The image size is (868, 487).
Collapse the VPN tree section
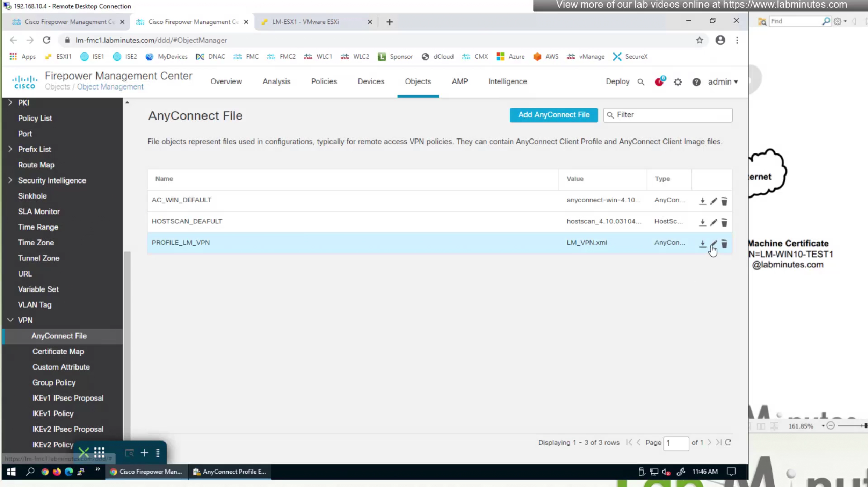[10, 320]
